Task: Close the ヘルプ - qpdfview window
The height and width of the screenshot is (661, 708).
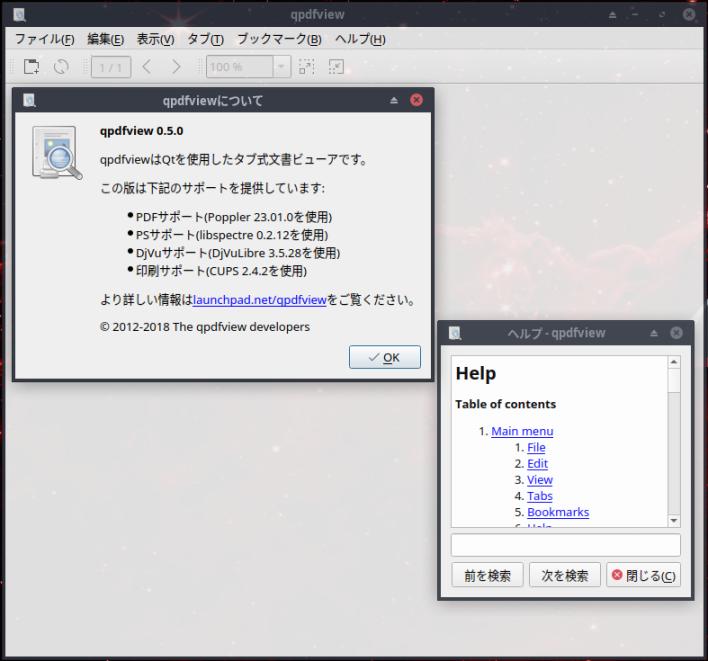Action: [676, 333]
